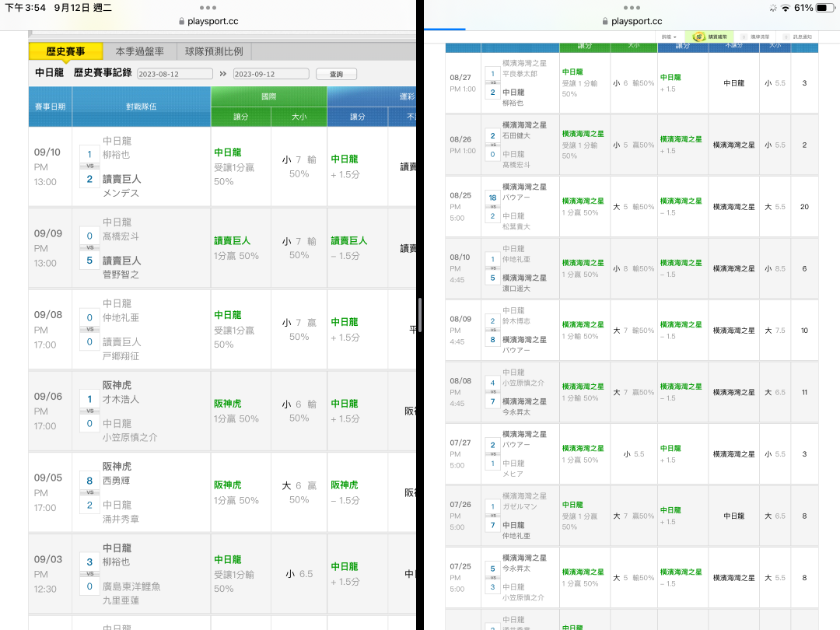
Task: Click 鈴木博志 in 08/09 row
Action: (x=516, y=321)
